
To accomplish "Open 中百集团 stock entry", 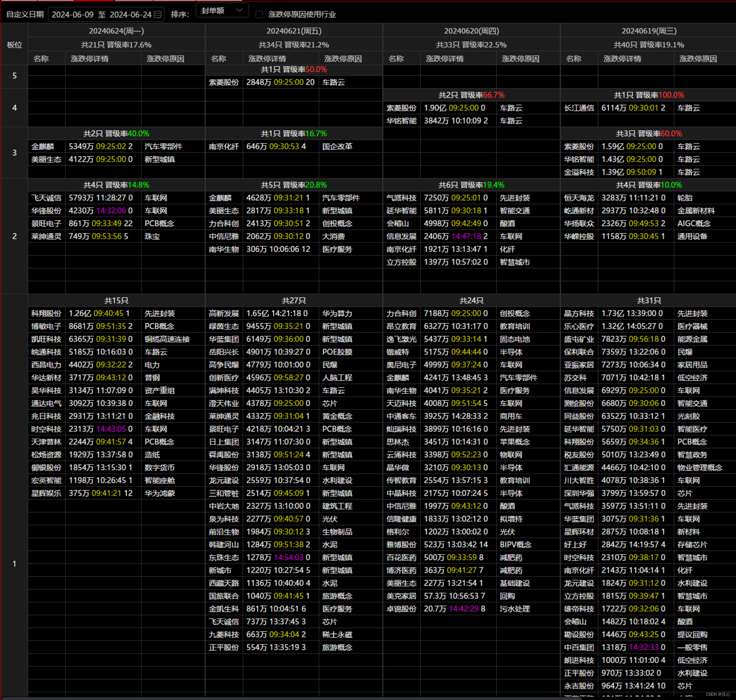I will coord(579,648).
